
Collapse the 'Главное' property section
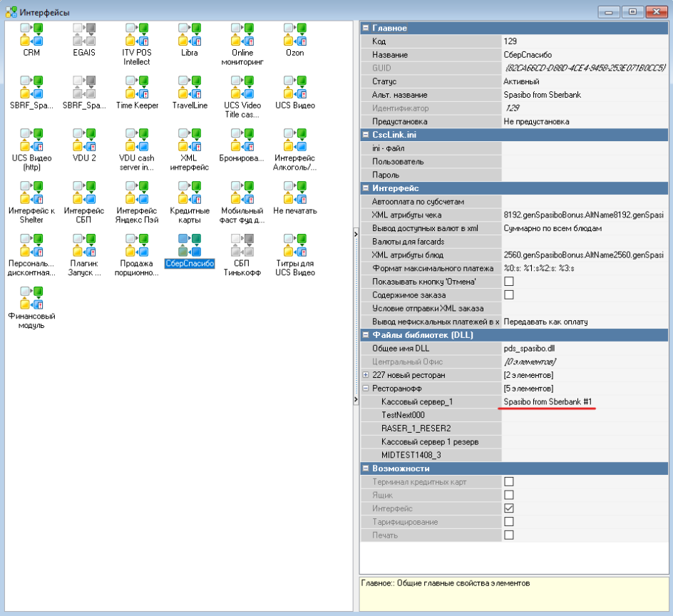point(366,29)
